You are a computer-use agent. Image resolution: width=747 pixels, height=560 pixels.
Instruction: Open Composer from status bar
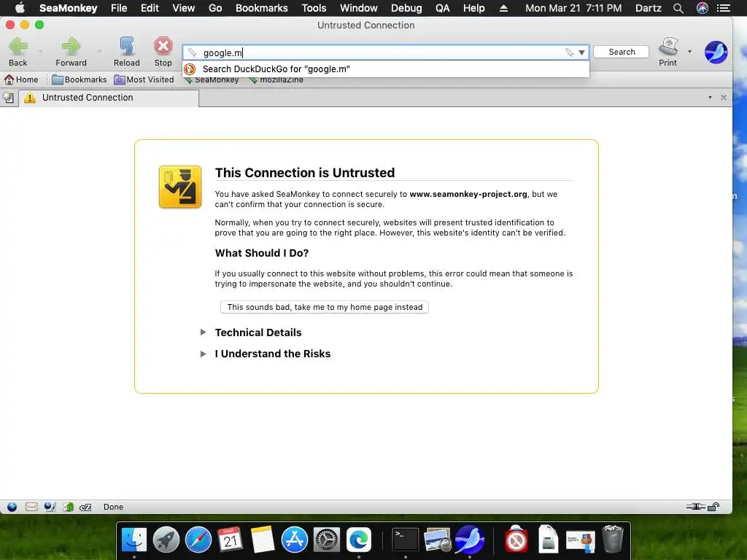tap(50, 507)
